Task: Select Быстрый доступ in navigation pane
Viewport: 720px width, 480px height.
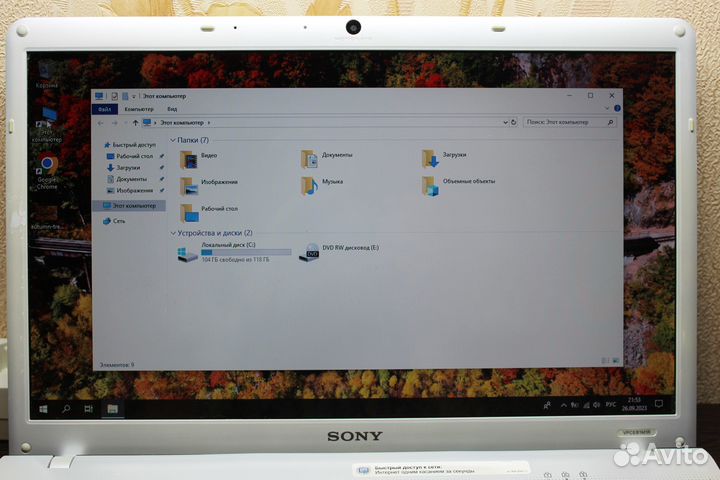Action: point(130,145)
